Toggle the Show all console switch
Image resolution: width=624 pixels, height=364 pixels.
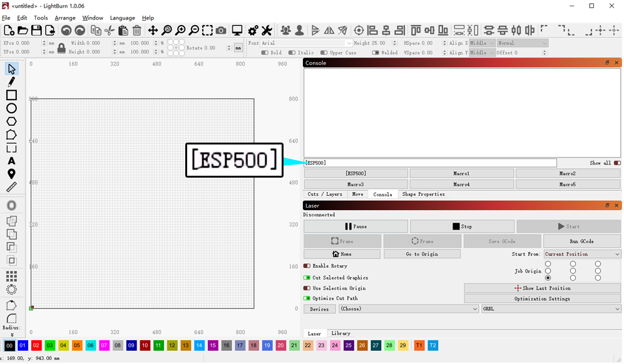pyautogui.click(x=617, y=163)
